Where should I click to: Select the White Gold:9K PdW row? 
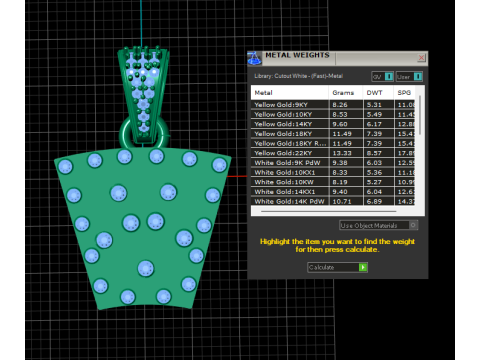(x=333, y=163)
